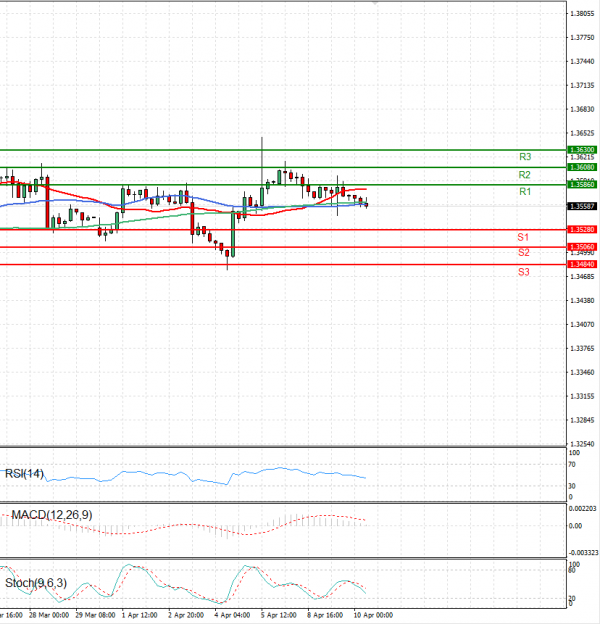Select the 1.35860 price tag
This screenshot has width=600, height=624.
582,184
